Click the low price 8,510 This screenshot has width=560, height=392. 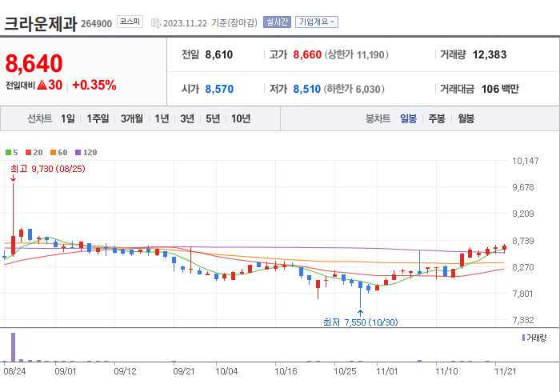[x=306, y=89]
